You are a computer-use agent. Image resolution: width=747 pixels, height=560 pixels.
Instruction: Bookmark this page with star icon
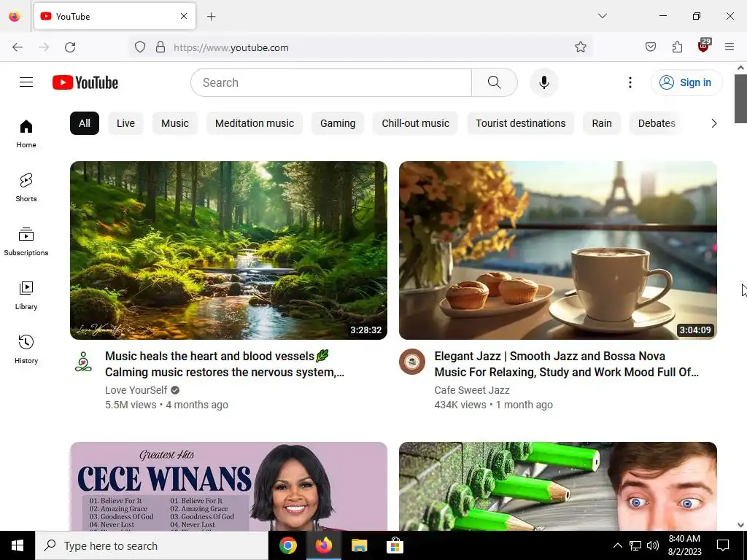click(x=580, y=47)
